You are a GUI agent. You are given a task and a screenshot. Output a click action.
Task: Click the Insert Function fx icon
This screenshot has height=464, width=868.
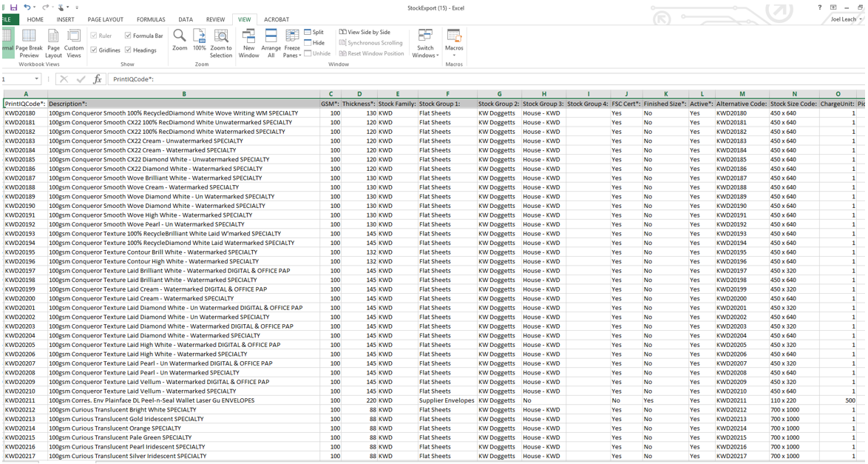click(x=98, y=78)
